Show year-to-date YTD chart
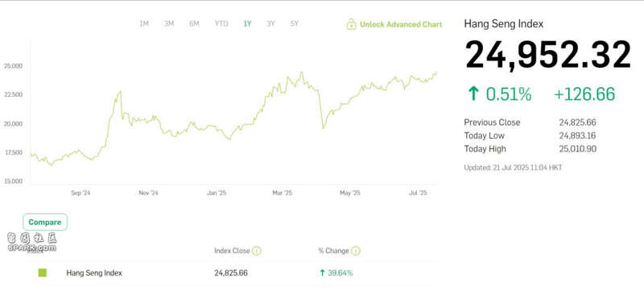Screen dimensions: 644x291 221,24
